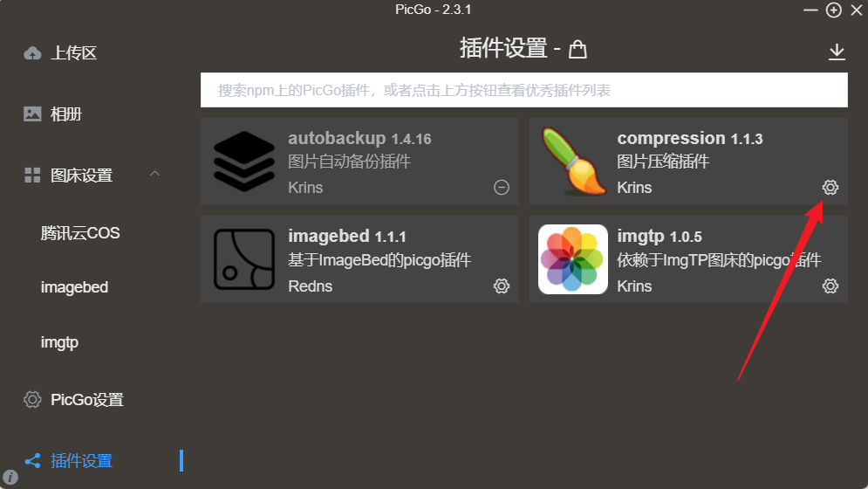Focus the npm plugin search field
The height and width of the screenshot is (489, 868).
click(x=523, y=90)
